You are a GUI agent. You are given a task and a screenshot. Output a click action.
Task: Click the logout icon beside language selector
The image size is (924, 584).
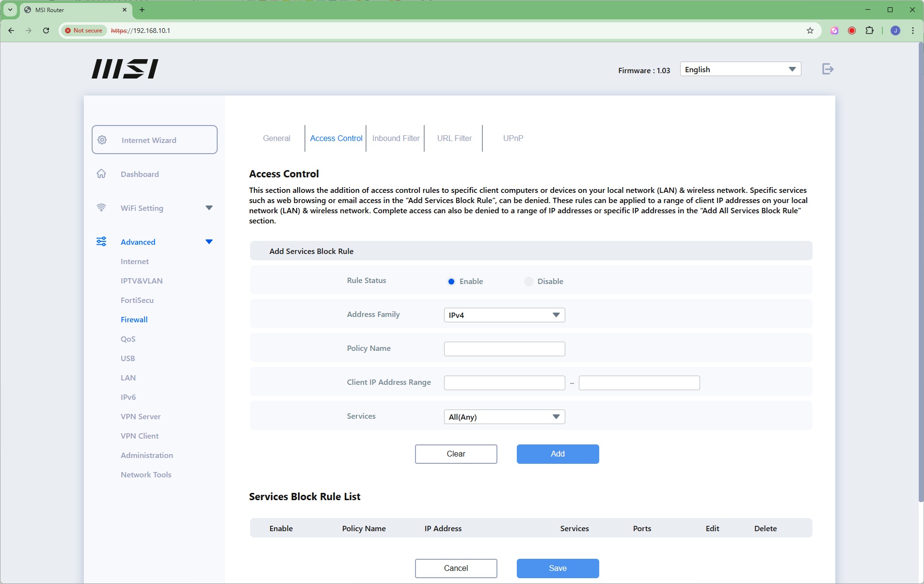[x=828, y=69]
